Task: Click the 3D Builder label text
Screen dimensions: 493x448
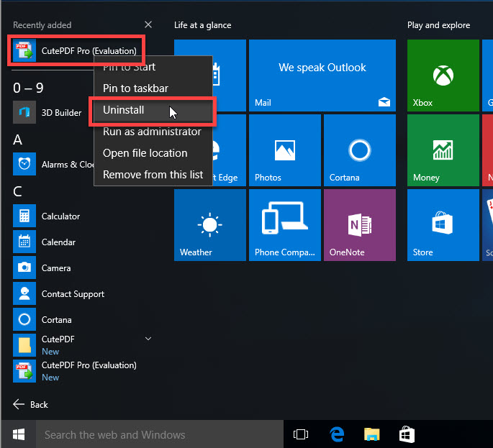Action: click(x=62, y=112)
